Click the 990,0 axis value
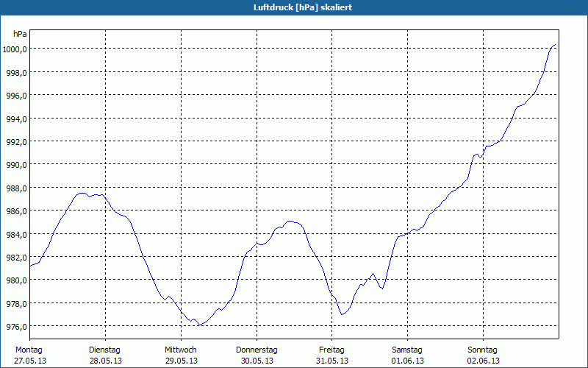Viewport: 588px width, 368px height. point(16,165)
